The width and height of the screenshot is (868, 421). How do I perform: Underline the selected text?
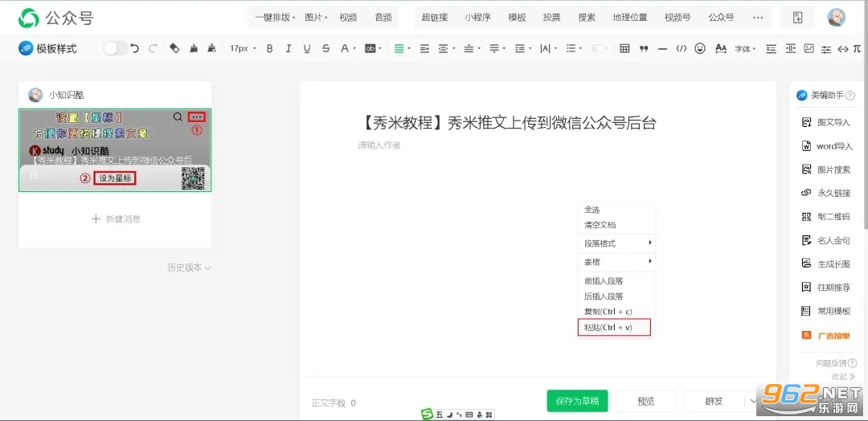tap(307, 49)
